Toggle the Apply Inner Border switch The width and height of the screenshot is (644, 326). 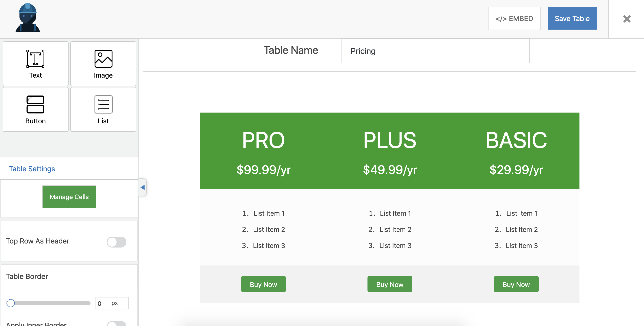click(116, 324)
